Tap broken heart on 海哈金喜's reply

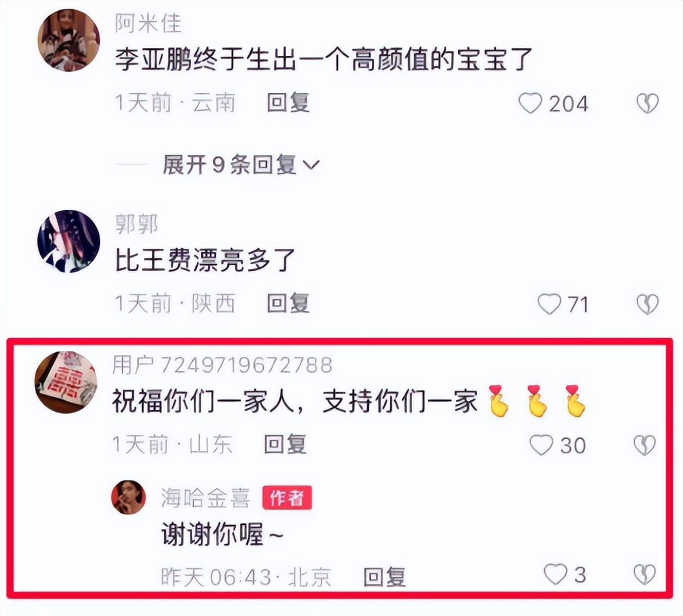pos(645,574)
